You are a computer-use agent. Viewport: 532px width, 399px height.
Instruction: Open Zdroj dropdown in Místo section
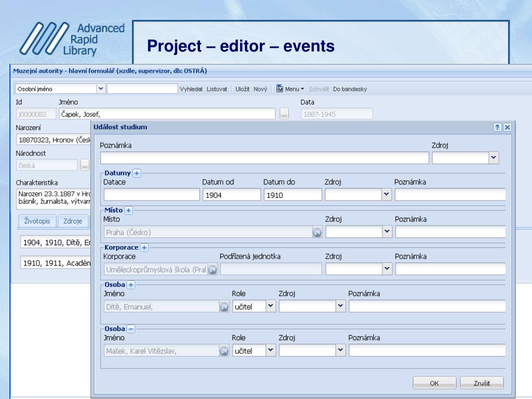387,232
